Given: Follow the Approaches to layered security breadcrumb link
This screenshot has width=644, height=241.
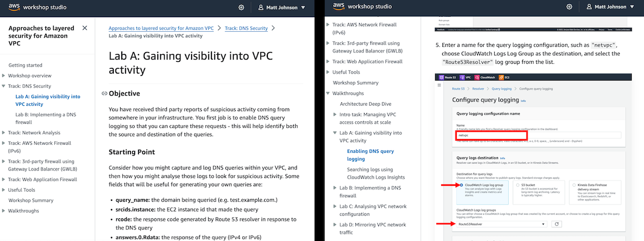Looking at the screenshot, I should tap(162, 28).
